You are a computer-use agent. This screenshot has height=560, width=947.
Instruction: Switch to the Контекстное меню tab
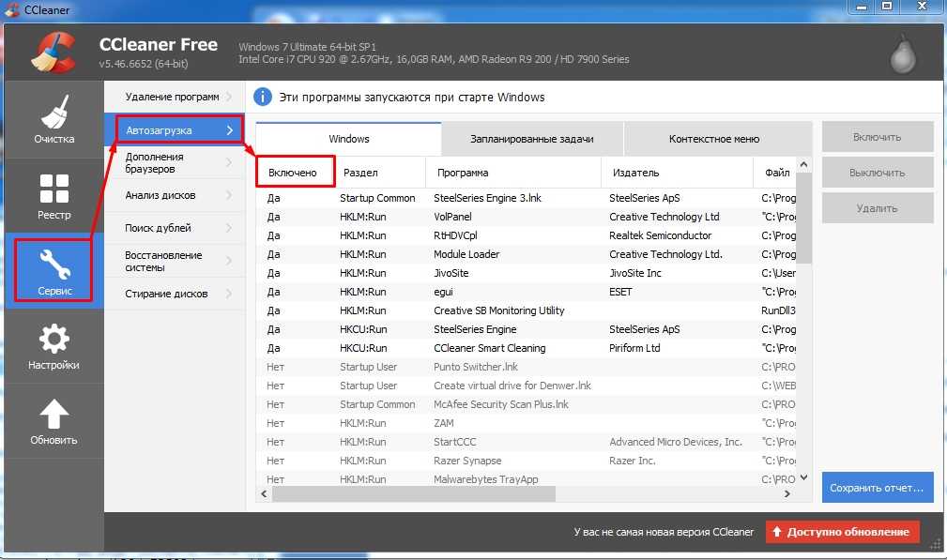713,139
